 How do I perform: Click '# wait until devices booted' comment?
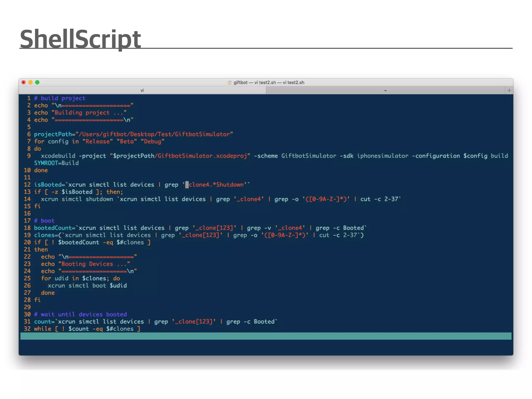coord(81,314)
